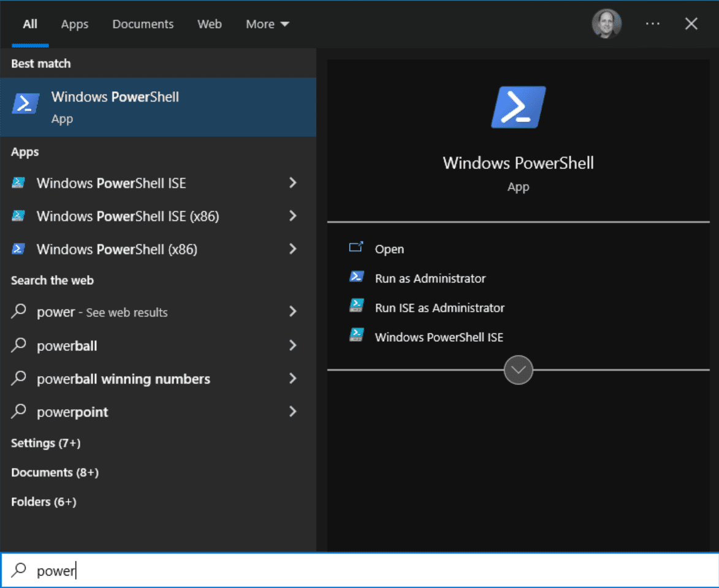Click the magnifier icon beside powerball

tap(19, 345)
